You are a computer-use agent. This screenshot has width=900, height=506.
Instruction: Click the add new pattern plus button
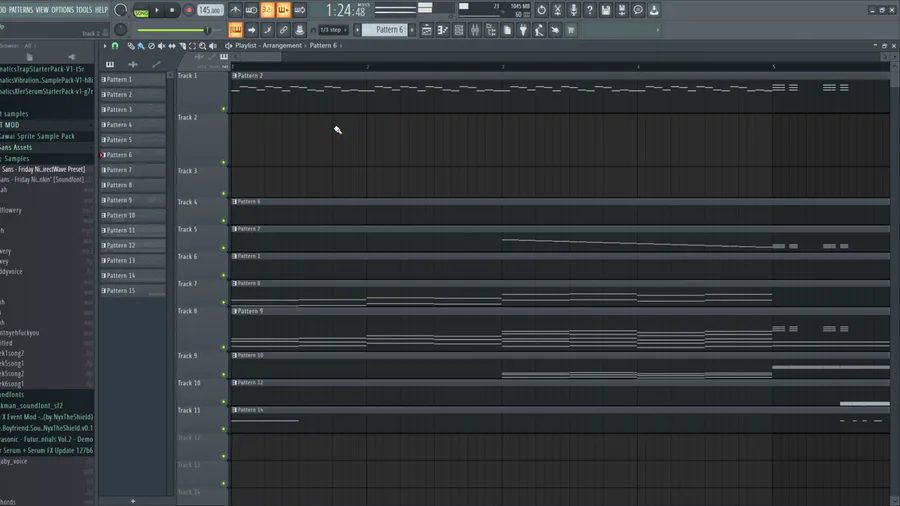click(x=412, y=30)
